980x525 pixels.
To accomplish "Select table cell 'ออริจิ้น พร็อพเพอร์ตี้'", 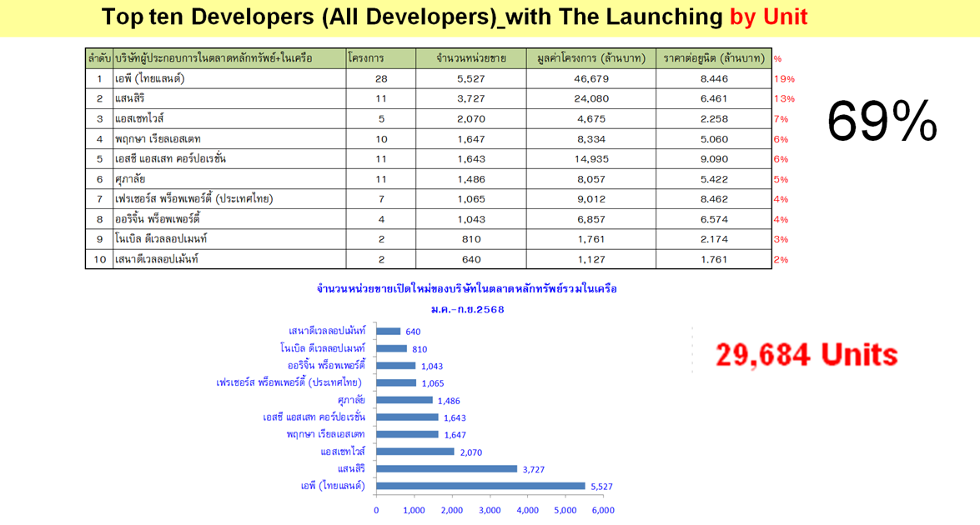I will pyautogui.click(x=229, y=219).
